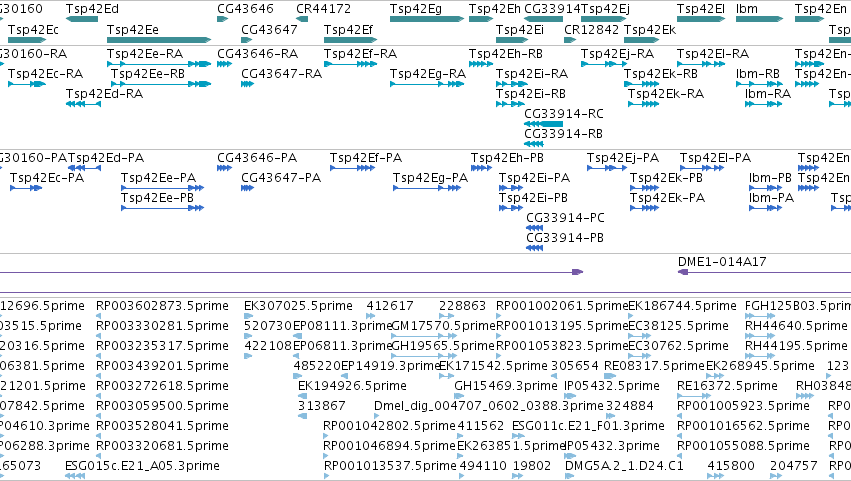Open transcript CG43647-RA
Viewport: 851px width, 481px height.
(x=282, y=74)
